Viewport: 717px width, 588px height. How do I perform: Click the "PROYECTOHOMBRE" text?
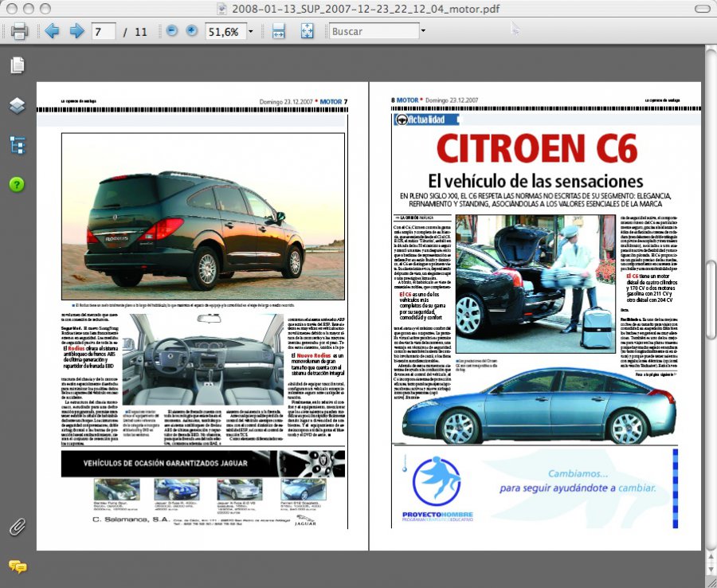(x=437, y=515)
